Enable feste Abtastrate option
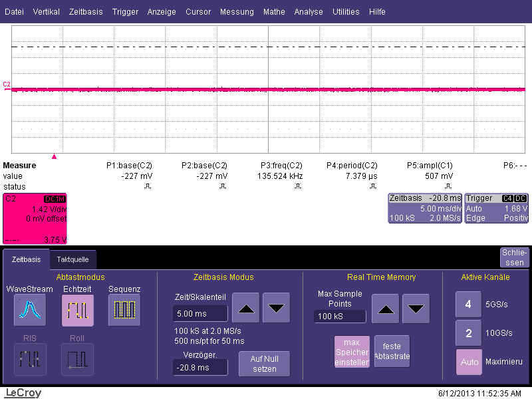Screen dimensions: 532x399 (392, 351)
